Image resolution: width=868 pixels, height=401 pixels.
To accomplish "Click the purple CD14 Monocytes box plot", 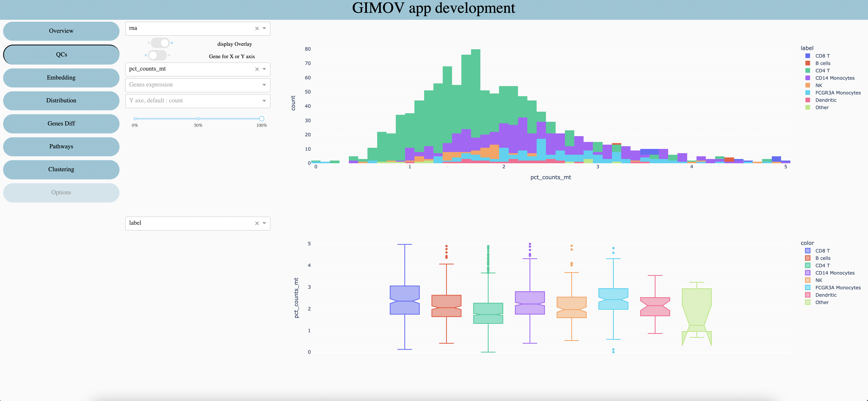I will click(x=530, y=303).
